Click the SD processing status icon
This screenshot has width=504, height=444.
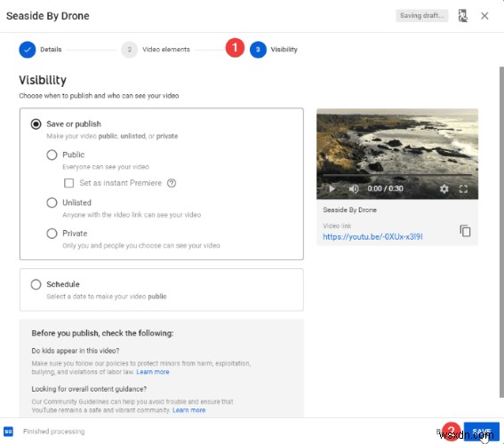point(8,432)
